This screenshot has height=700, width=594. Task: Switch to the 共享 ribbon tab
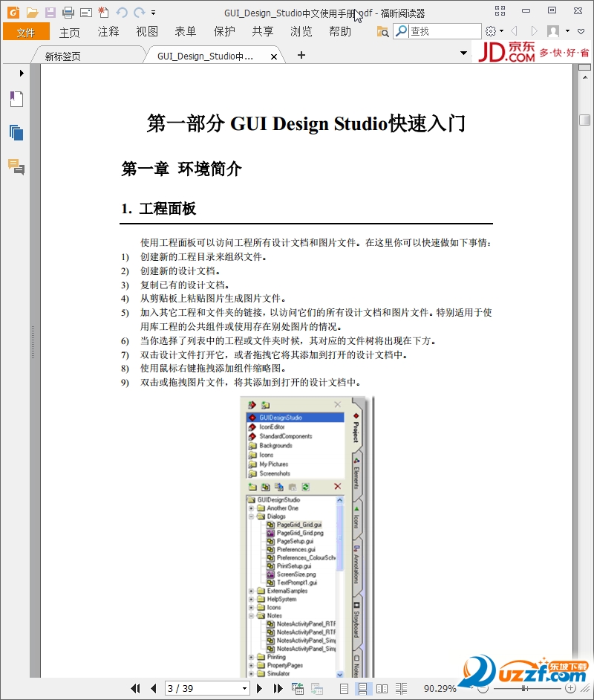tap(263, 32)
